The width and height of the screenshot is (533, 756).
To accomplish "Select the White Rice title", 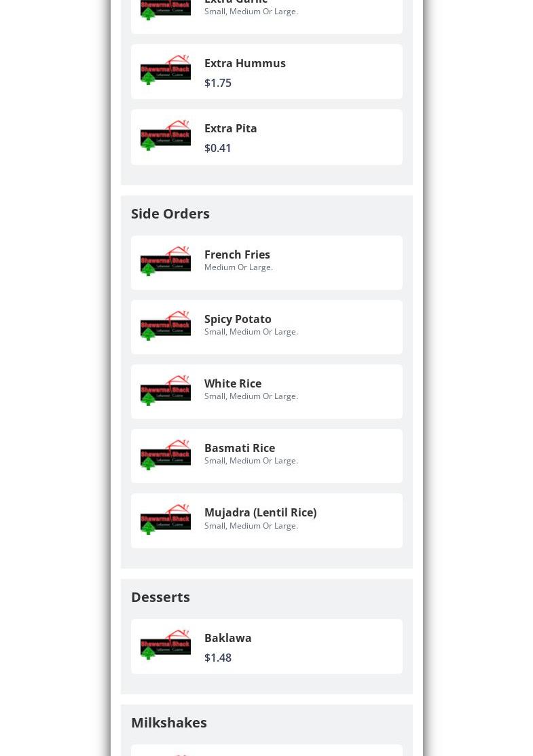I will point(232,383).
